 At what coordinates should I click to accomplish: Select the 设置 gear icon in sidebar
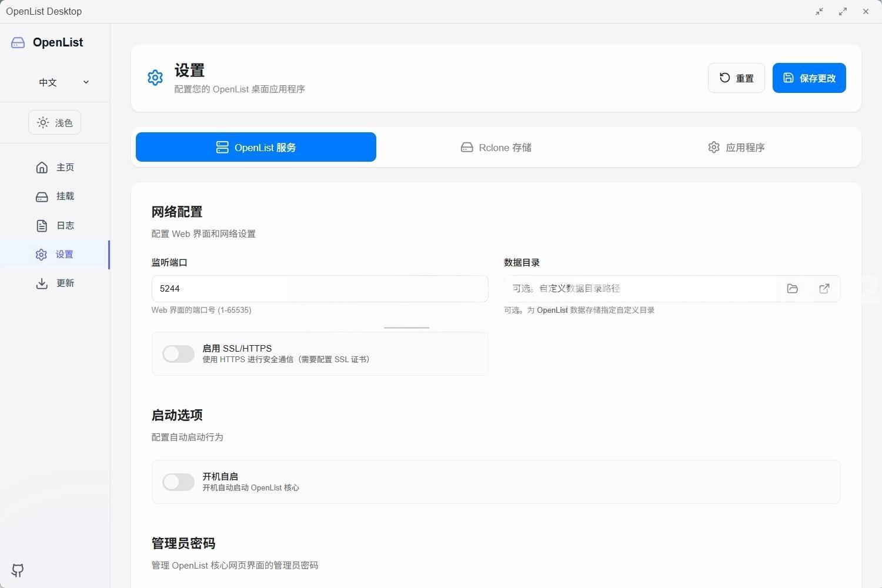click(x=41, y=254)
